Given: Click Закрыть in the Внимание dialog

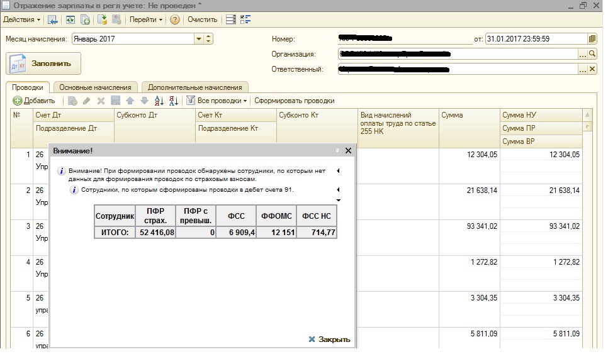Looking at the screenshot, I should (x=329, y=339).
